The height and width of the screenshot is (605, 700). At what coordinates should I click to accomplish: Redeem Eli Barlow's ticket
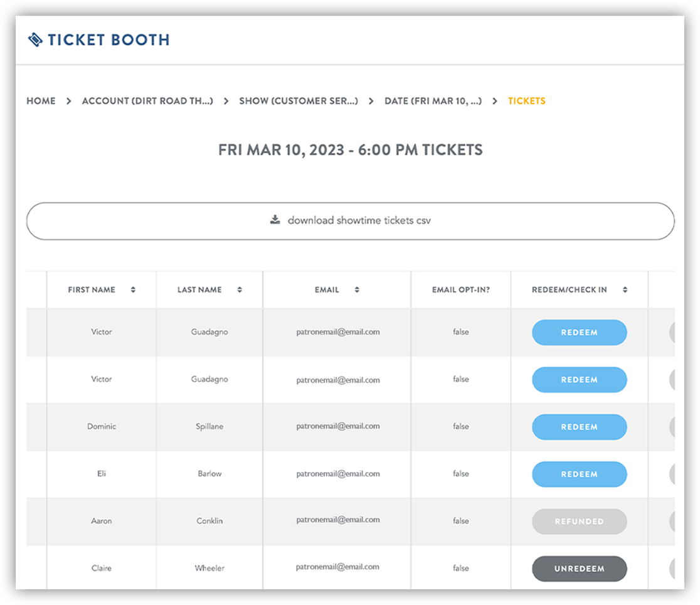(x=579, y=474)
